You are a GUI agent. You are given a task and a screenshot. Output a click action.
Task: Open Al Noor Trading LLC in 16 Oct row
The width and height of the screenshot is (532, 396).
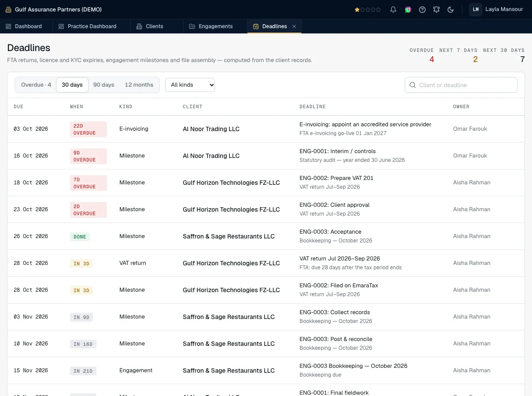pos(211,156)
